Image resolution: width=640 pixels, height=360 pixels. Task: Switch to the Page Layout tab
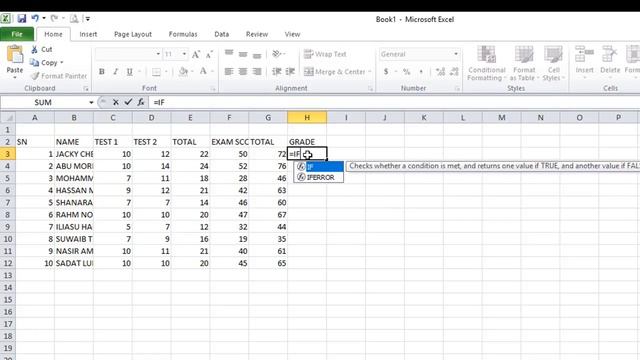[133, 34]
